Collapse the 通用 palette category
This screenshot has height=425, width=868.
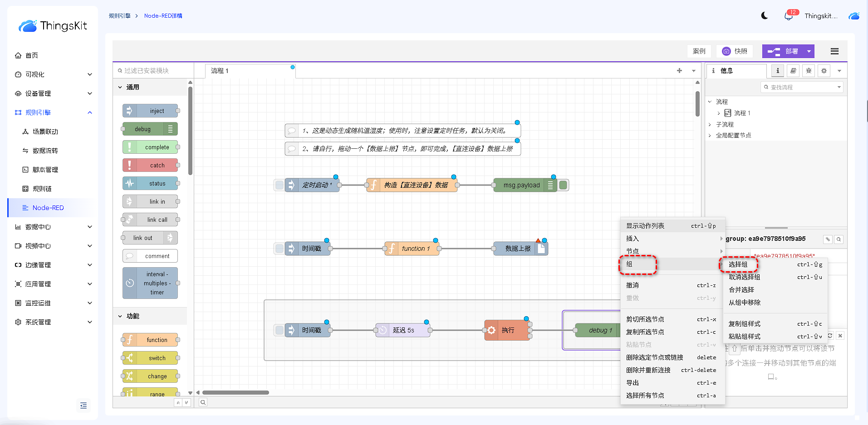[x=120, y=87]
